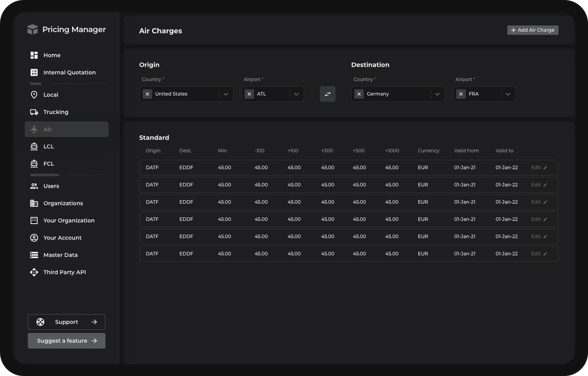Select the Air section plane icon

pos(34,129)
